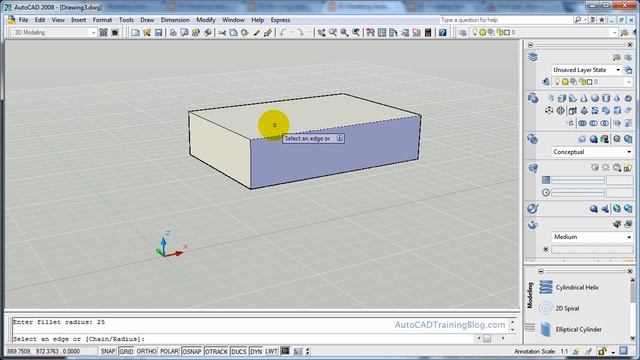Click the Plot printer icon

coord(173,33)
